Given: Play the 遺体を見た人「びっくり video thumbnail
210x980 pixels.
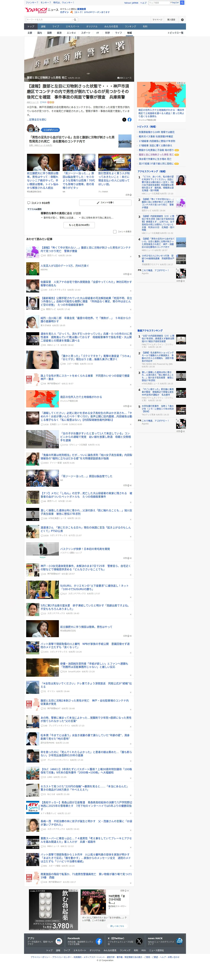Looking at the screenshot, I should pos(33,339).
